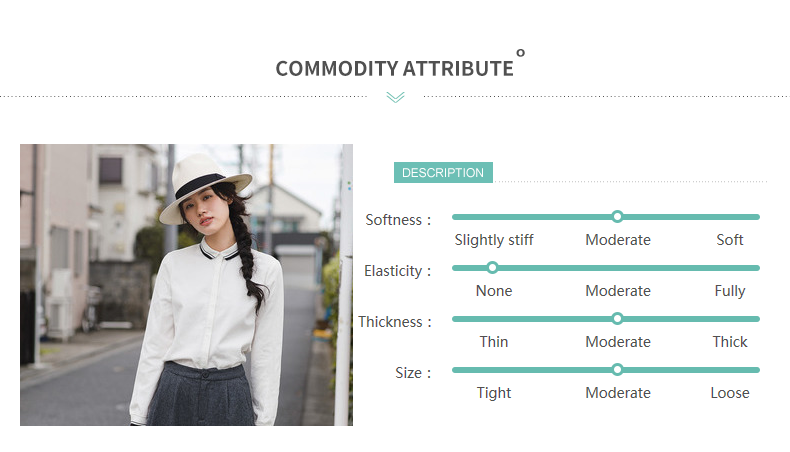790x452 pixels.
Task: Select the Soft label under Softness
Action: [730, 240]
